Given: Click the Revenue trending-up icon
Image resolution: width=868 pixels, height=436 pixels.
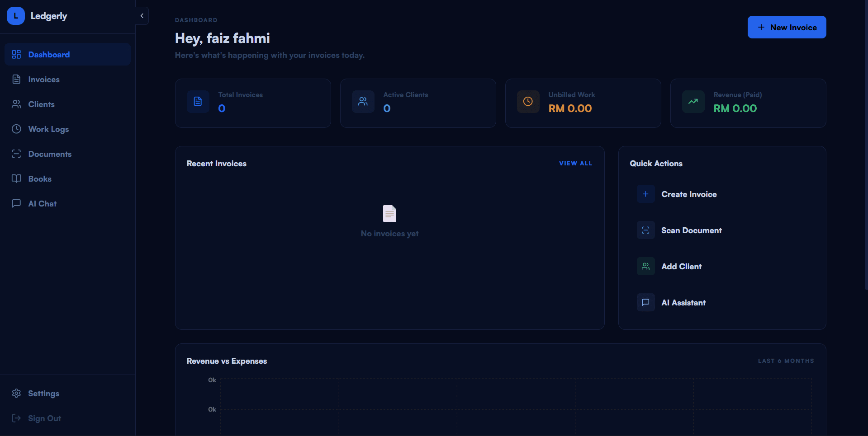Looking at the screenshot, I should 693,102.
